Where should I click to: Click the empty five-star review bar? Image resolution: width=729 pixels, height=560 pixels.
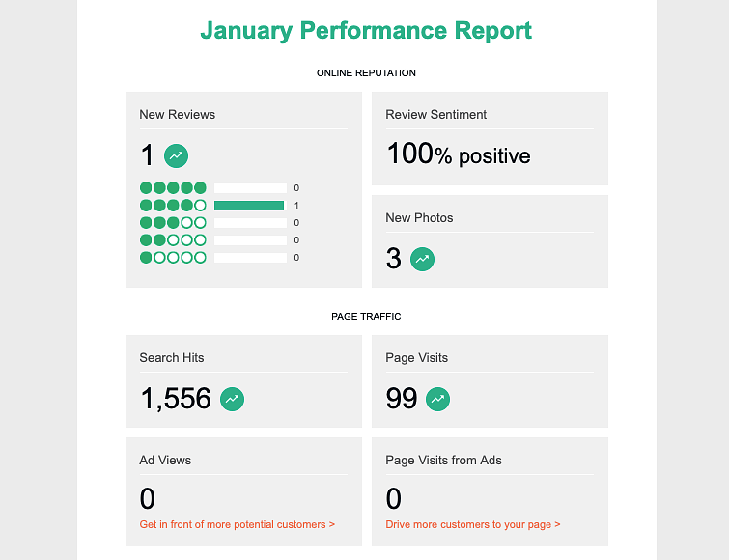250,188
